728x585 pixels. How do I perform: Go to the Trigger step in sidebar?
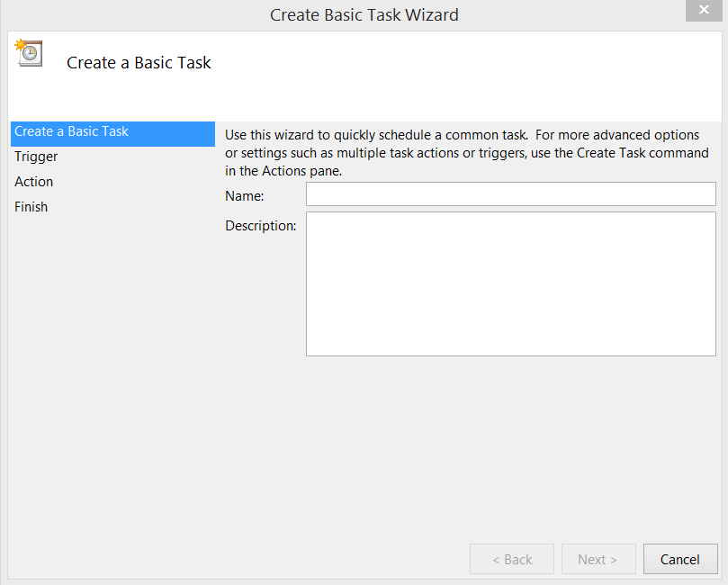tap(36, 157)
